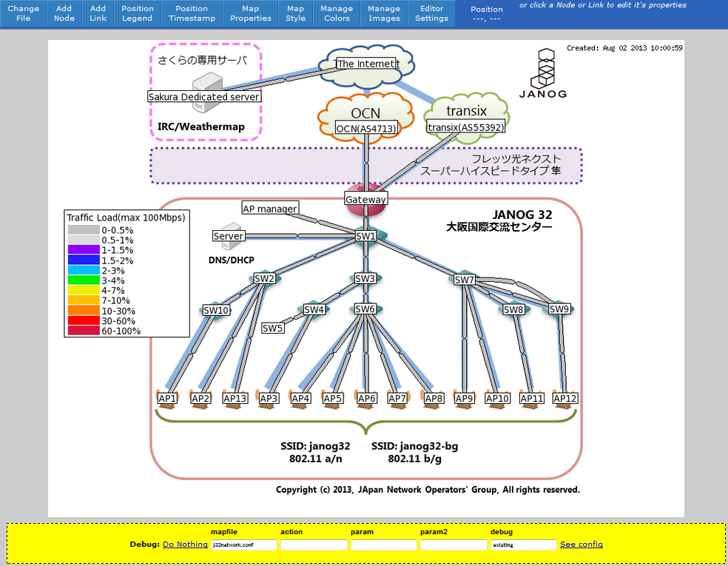Open Map Style settings
The width and height of the screenshot is (728, 566).
click(x=296, y=13)
